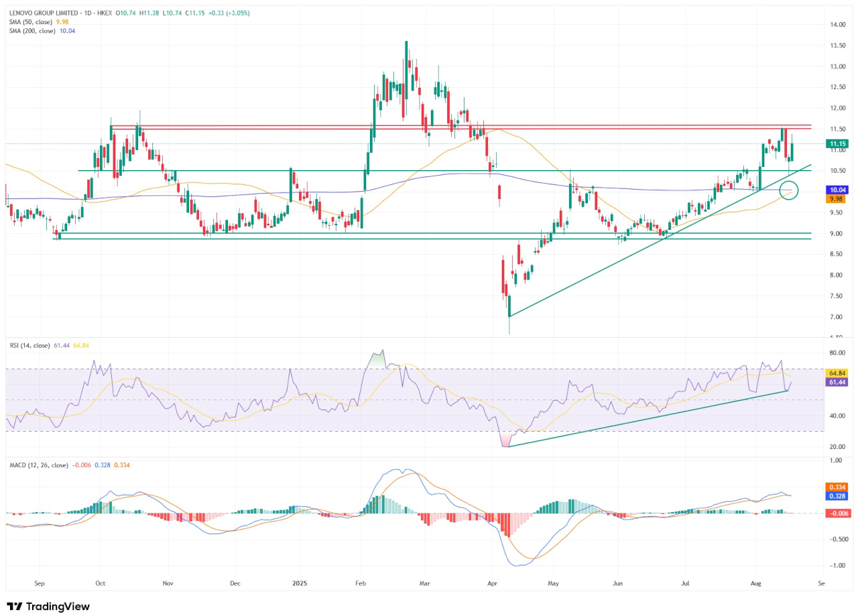Screen dimensions: 858x616
Task: Click the Nov label on time axis
Action: [x=168, y=584]
